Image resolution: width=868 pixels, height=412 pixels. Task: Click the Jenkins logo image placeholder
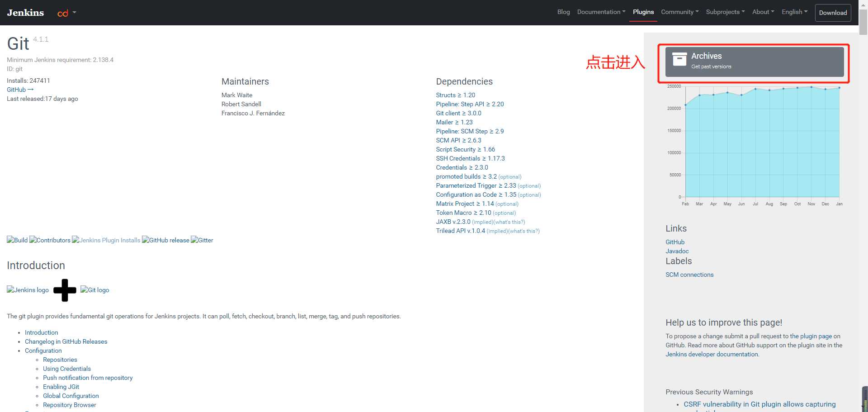[x=28, y=290]
